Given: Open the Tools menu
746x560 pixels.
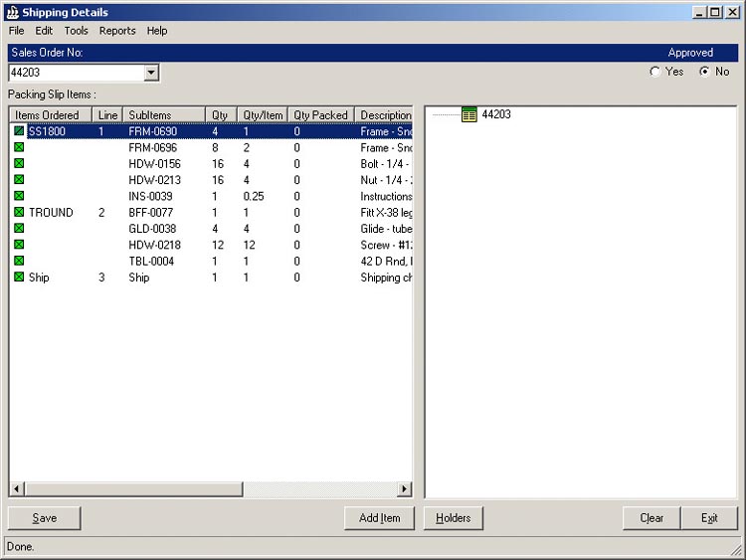Looking at the screenshot, I should (x=77, y=31).
